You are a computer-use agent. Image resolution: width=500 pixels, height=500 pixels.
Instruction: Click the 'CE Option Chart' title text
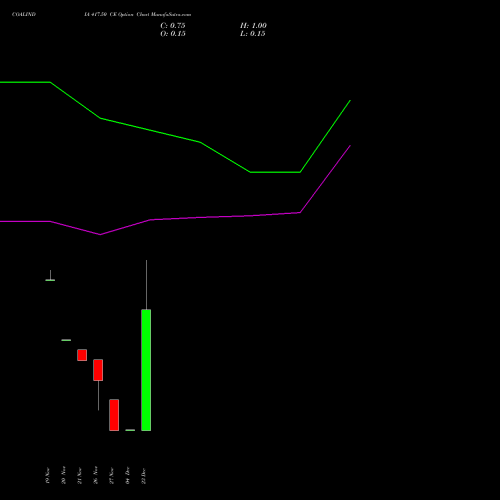pyautogui.click(x=130, y=15)
